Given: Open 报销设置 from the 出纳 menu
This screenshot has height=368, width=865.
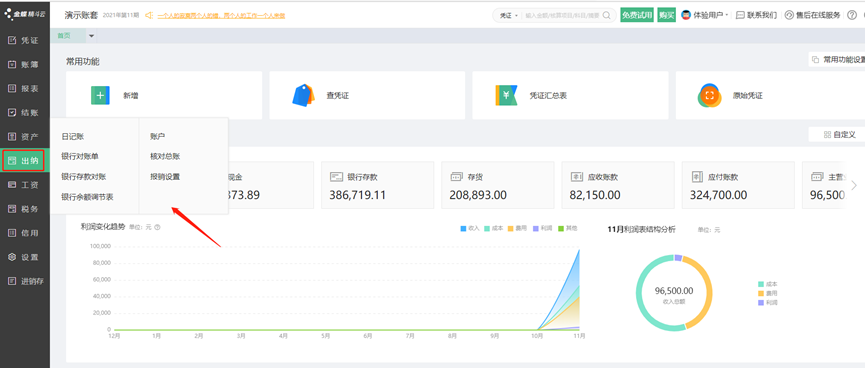Looking at the screenshot, I should pos(165,177).
